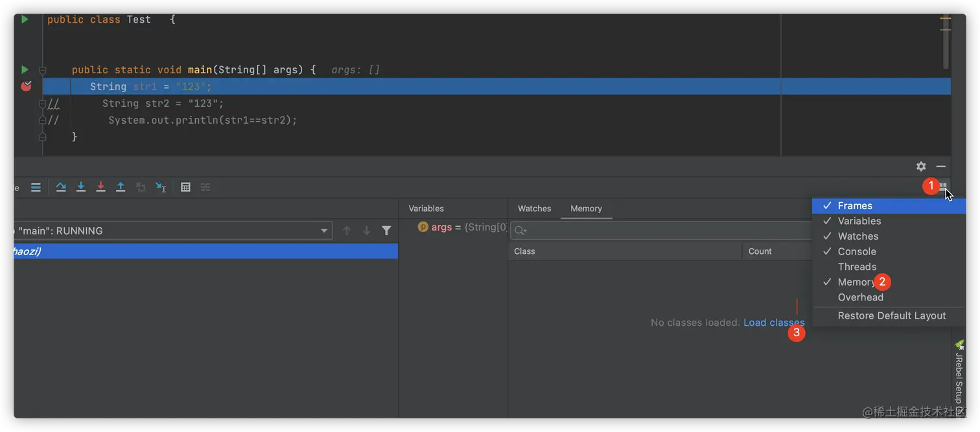Click the Step Out icon
980x432 pixels.
[121, 187]
